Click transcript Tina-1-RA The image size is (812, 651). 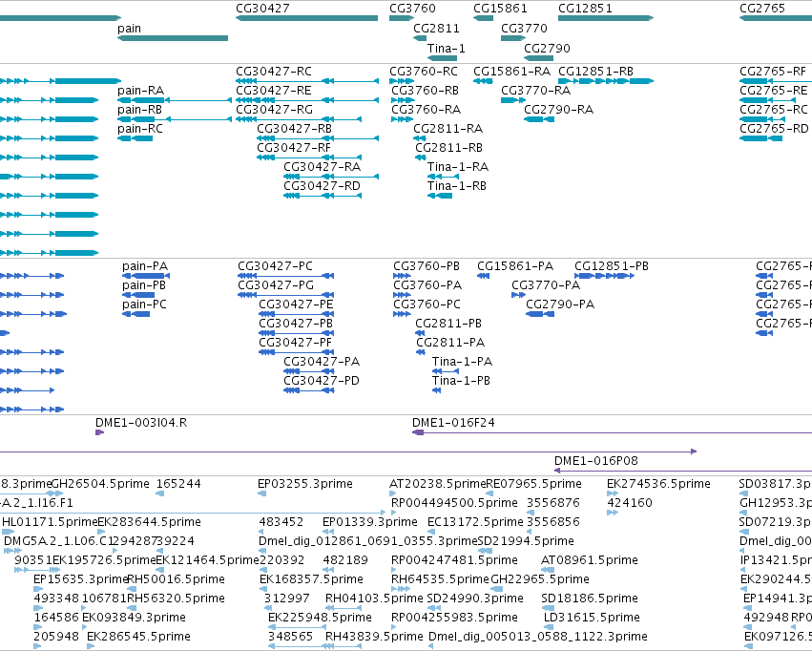[457, 167]
